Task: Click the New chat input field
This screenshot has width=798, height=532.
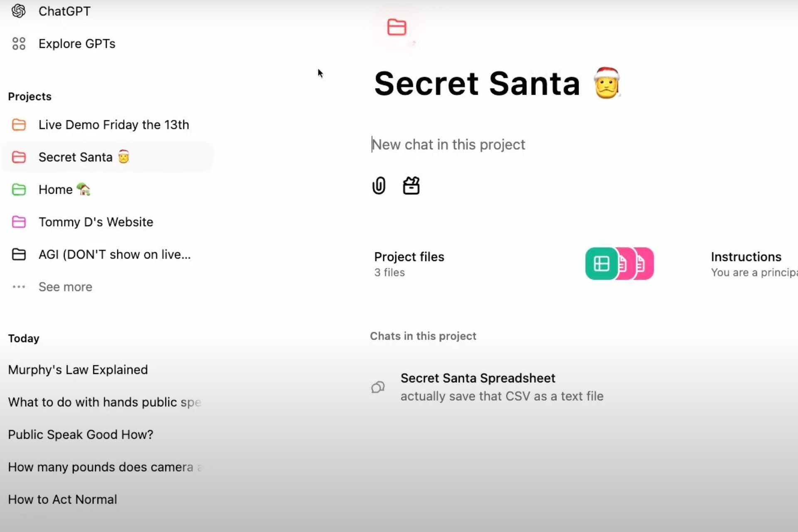Action: click(x=448, y=144)
